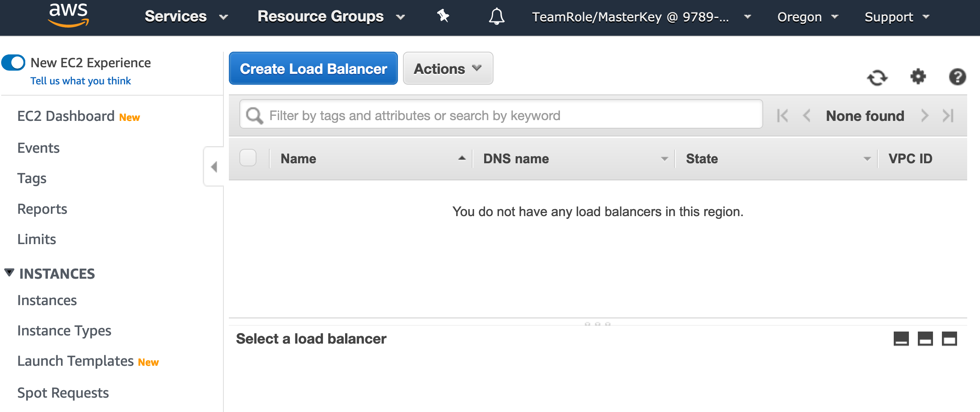Go to last page of results
Viewport: 980px width, 412px height.
(x=948, y=116)
